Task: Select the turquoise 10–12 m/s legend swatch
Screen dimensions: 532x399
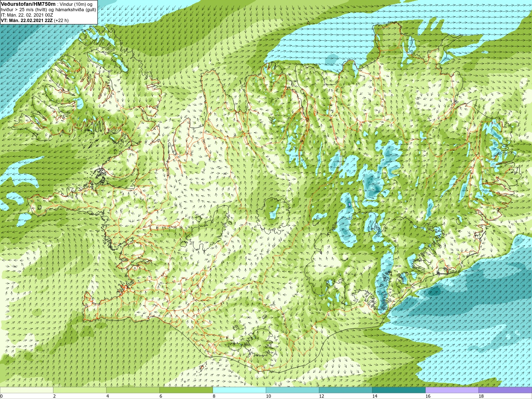Action: coord(293,390)
